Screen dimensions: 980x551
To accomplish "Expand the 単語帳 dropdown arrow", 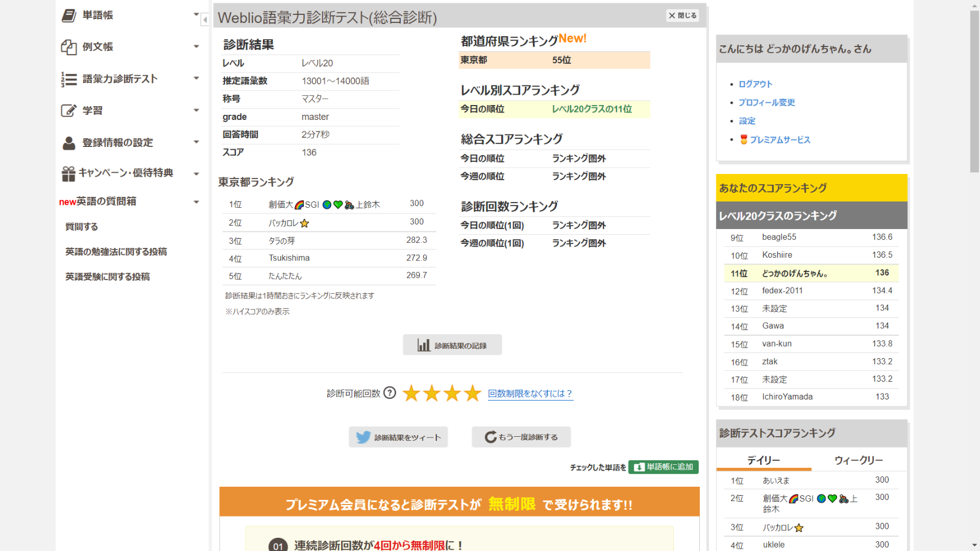I will 196,15.
